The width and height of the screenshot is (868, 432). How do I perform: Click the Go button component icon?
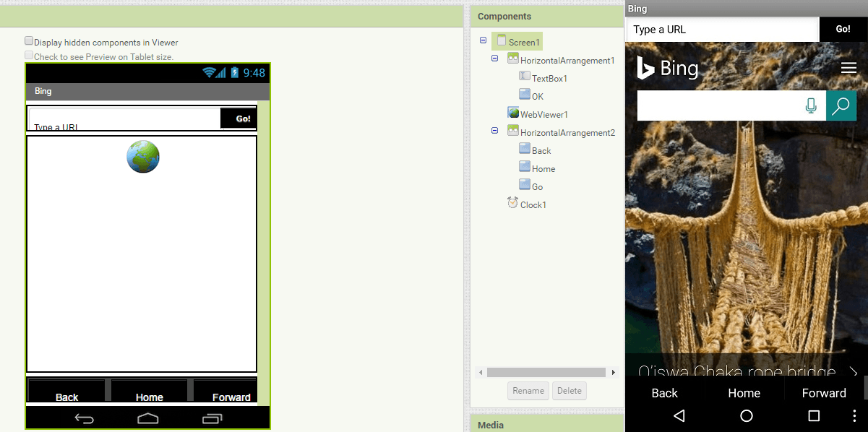pos(525,185)
